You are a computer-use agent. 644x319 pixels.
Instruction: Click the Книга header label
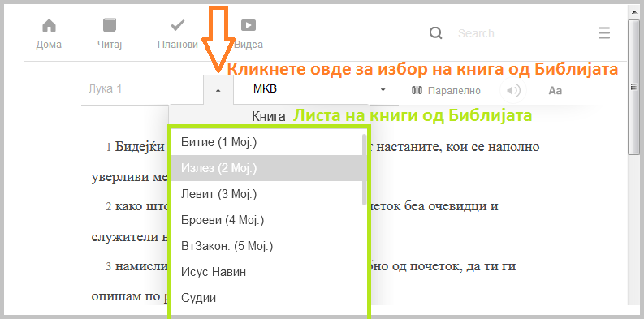point(269,116)
